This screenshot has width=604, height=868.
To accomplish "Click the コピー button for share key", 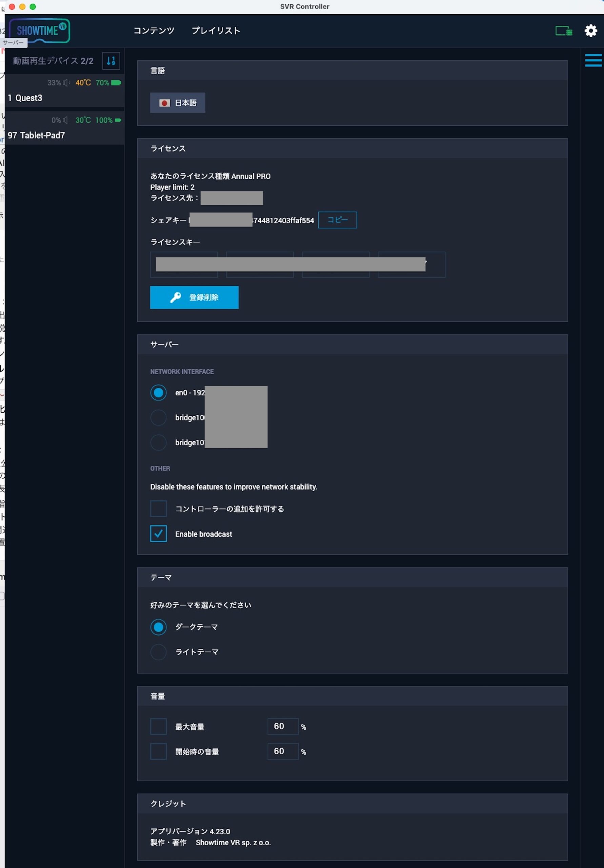I will 338,220.
